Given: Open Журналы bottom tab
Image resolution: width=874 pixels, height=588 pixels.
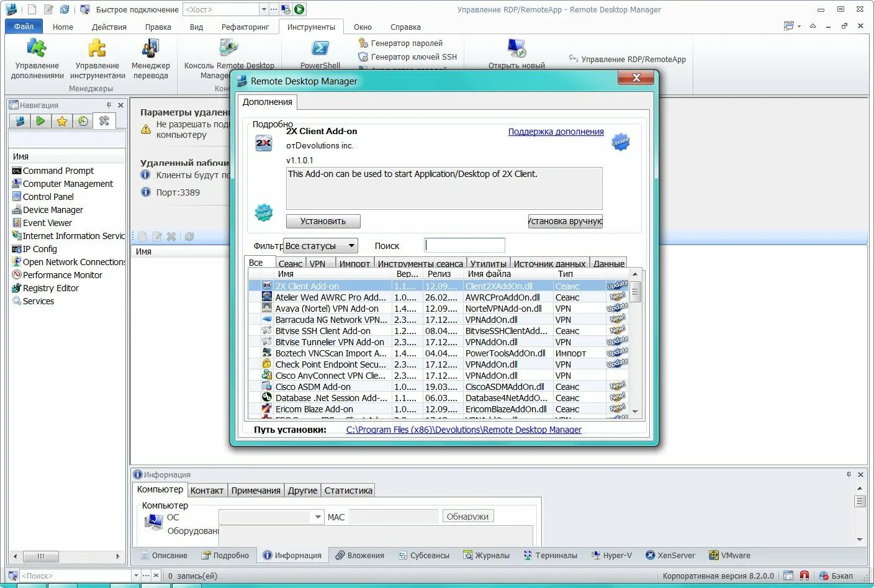Looking at the screenshot, I should point(486,555).
